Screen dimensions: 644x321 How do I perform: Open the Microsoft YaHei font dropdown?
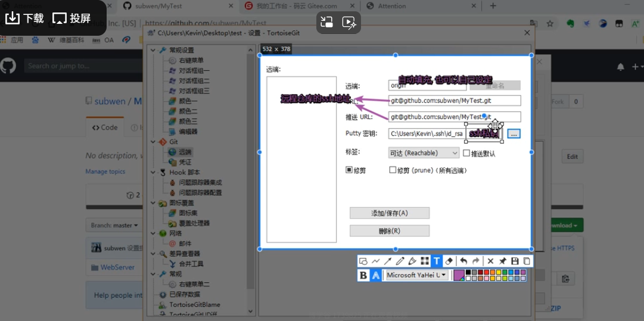416,275
